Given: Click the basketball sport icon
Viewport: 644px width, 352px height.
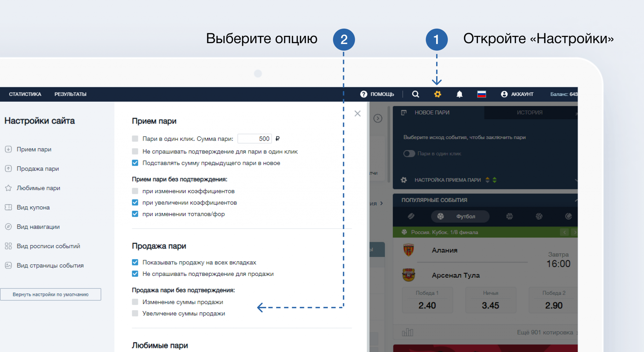Looking at the screenshot, I should pyautogui.click(x=509, y=216).
